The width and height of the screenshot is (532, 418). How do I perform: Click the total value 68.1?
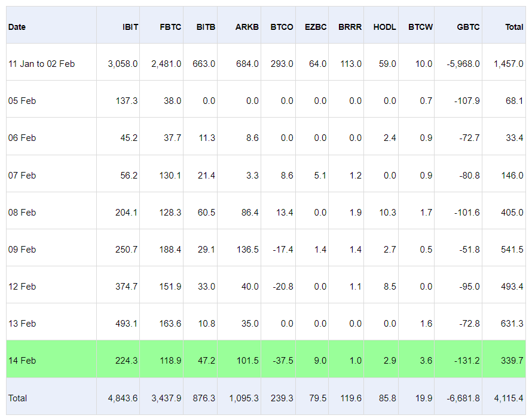point(514,101)
